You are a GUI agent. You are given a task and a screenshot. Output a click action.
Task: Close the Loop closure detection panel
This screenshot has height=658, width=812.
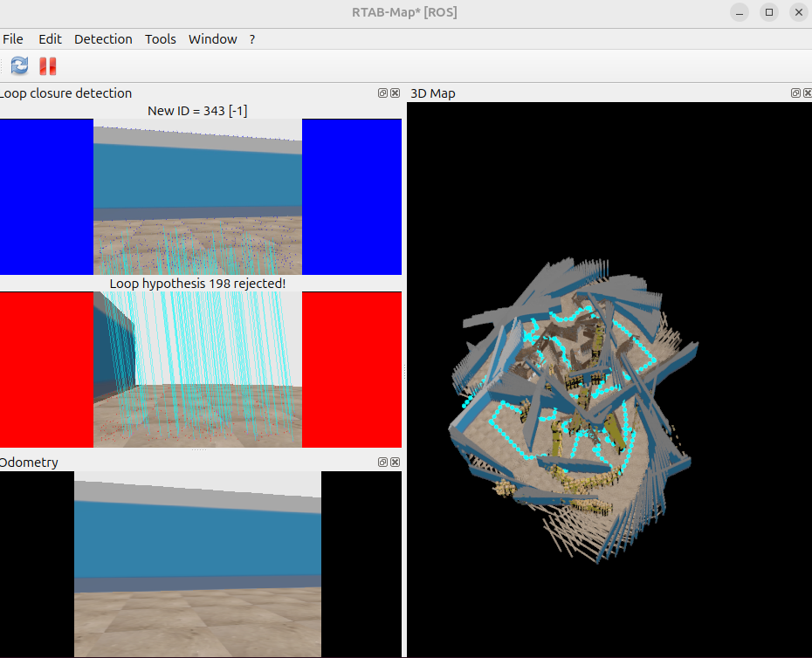pyautogui.click(x=395, y=93)
